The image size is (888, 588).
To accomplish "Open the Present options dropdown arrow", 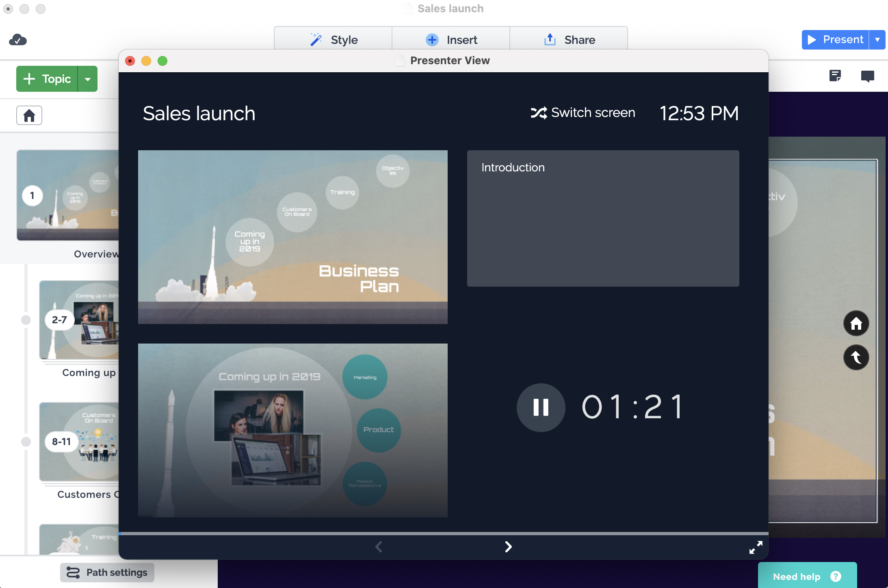I will [x=877, y=39].
